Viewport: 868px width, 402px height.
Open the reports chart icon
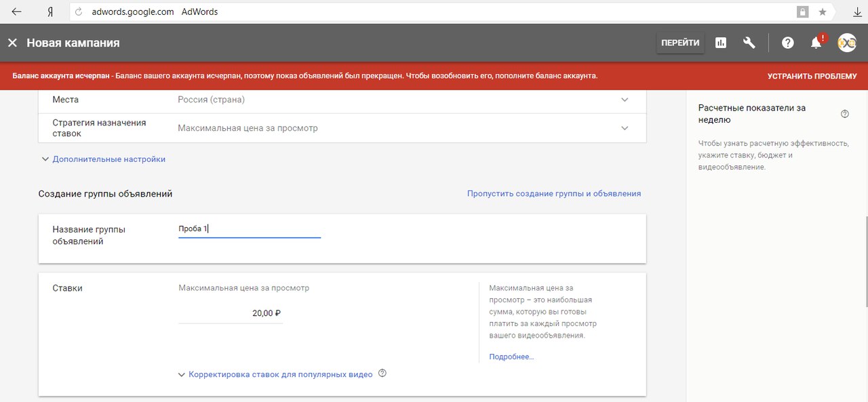[x=721, y=43]
